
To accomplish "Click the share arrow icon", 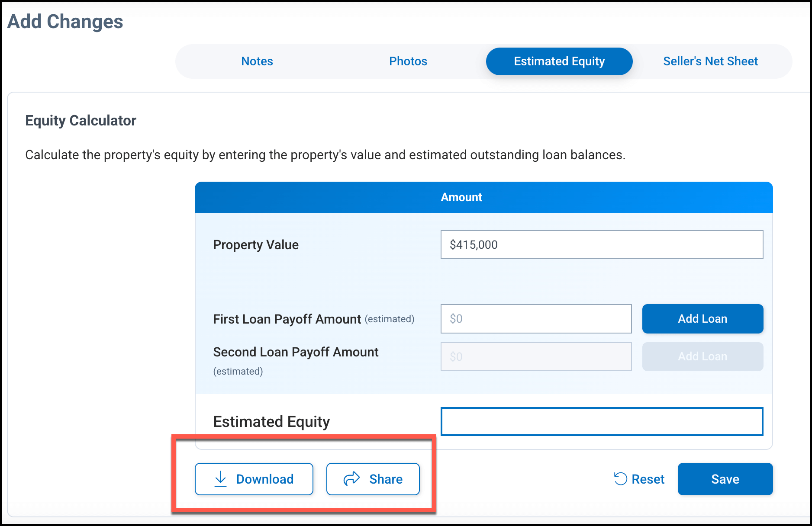I will click(x=351, y=478).
